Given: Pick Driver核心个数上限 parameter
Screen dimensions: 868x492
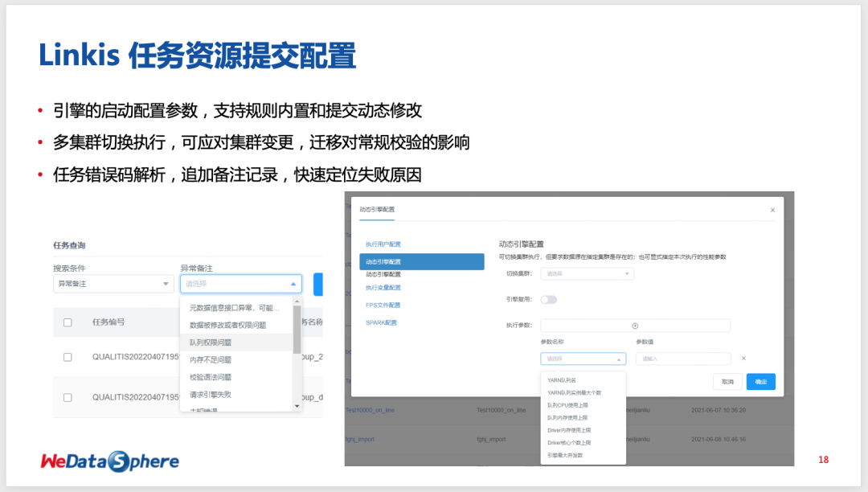Looking at the screenshot, I should 583,443.
